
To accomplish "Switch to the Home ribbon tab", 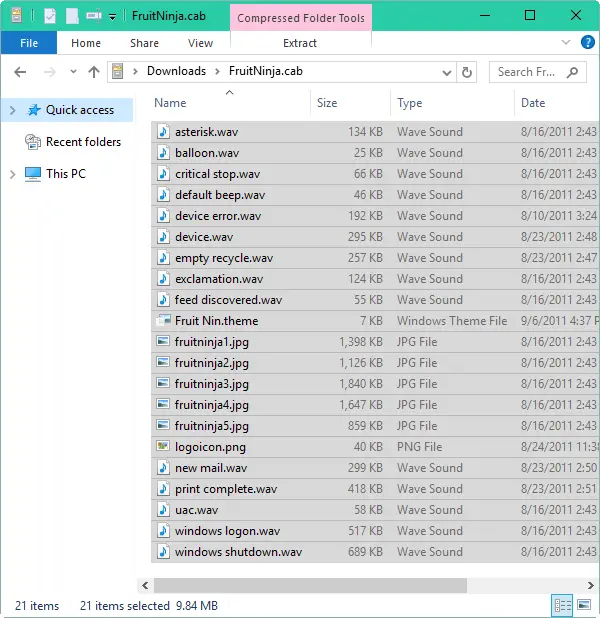I will (86, 43).
